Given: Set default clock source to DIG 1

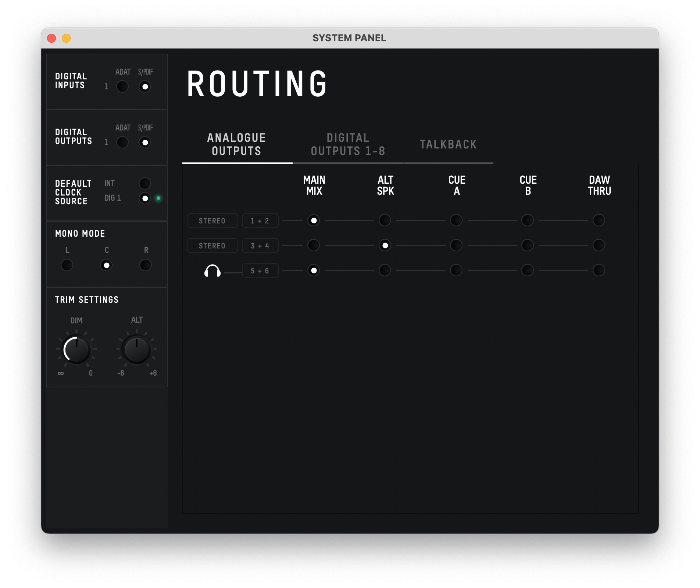Looking at the screenshot, I should [x=145, y=198].
